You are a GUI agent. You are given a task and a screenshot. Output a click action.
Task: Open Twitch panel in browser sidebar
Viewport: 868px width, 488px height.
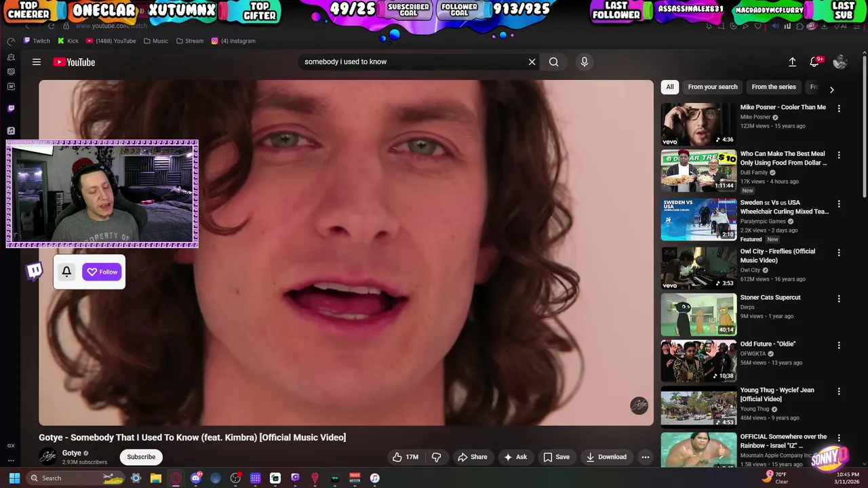(11, 108)
